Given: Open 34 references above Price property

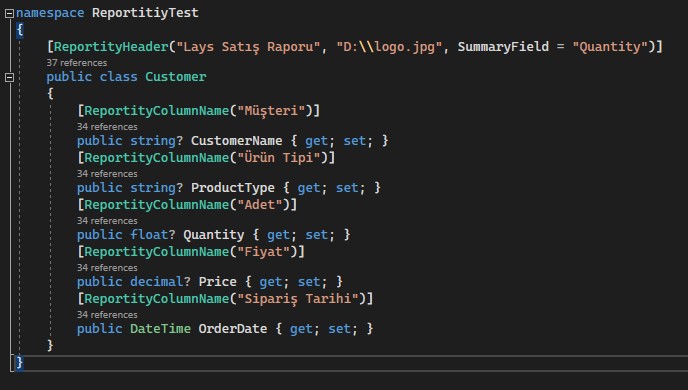Looking at the screenshot, I should 107,268.
